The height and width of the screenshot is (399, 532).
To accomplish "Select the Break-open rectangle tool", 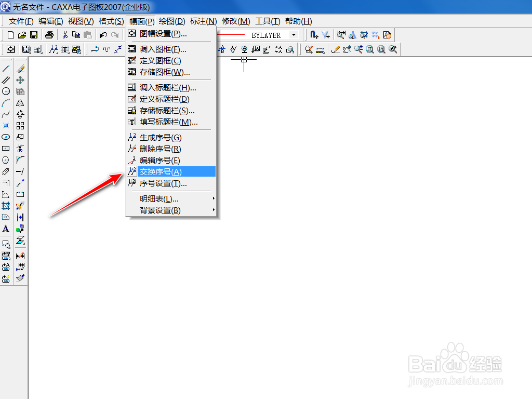I will click(x=20, y=194).
